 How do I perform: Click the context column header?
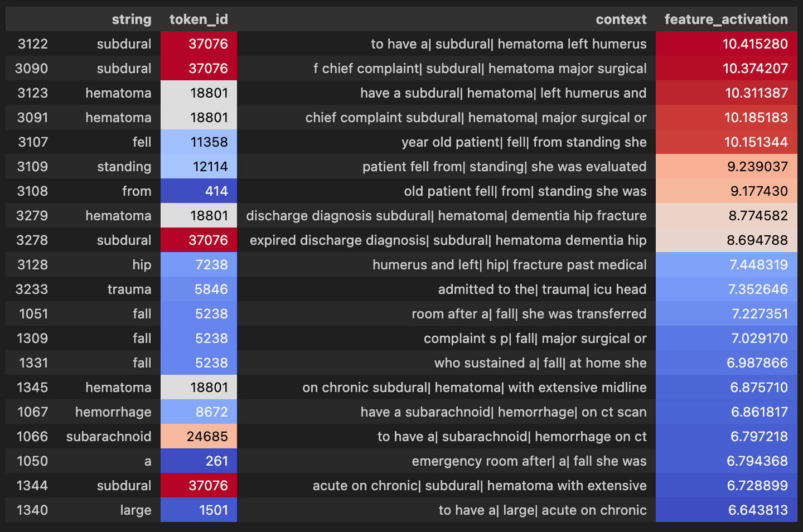tap(621, 20)
